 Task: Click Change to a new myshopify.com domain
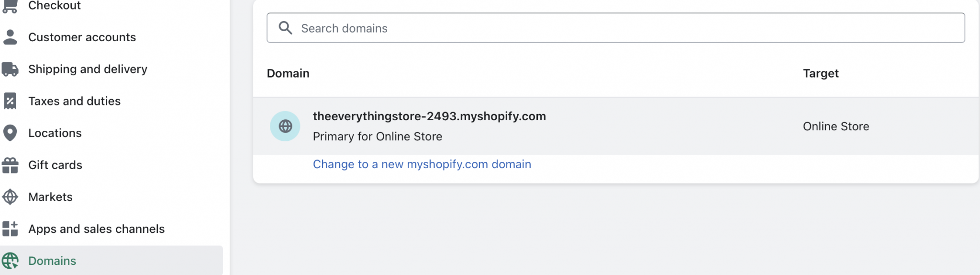pyautogui.click(x=422, y=164)
